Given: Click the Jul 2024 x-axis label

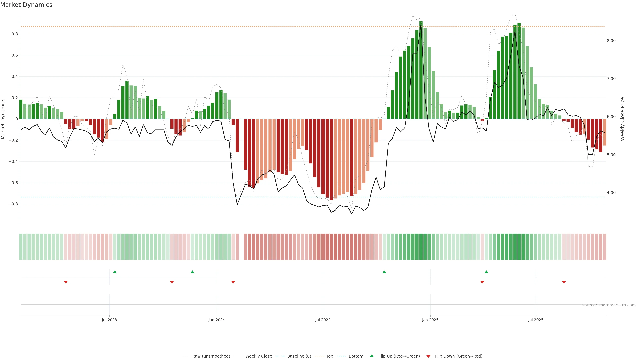Looking at the screenshot, I should point(323,320).
